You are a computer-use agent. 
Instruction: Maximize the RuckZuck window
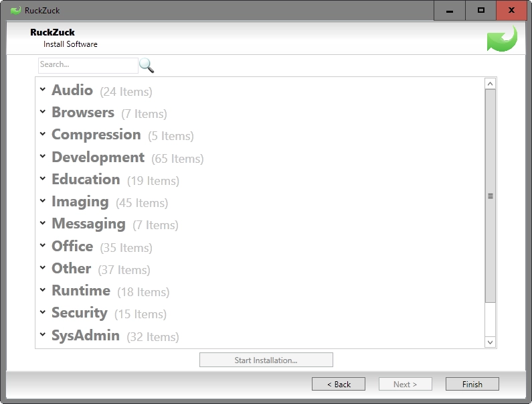pyautogui.click(x=480, y=11)
